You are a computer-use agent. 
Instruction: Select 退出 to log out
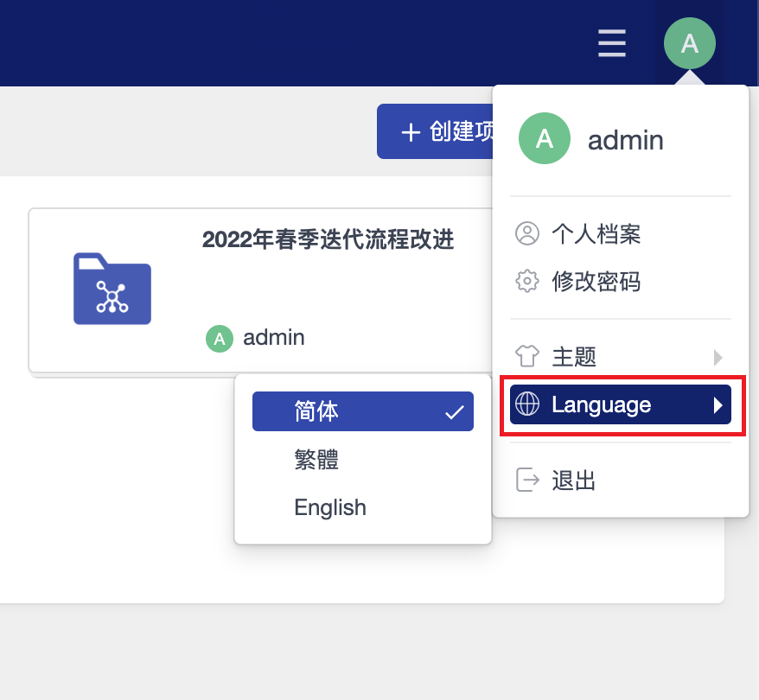point(574,480)
